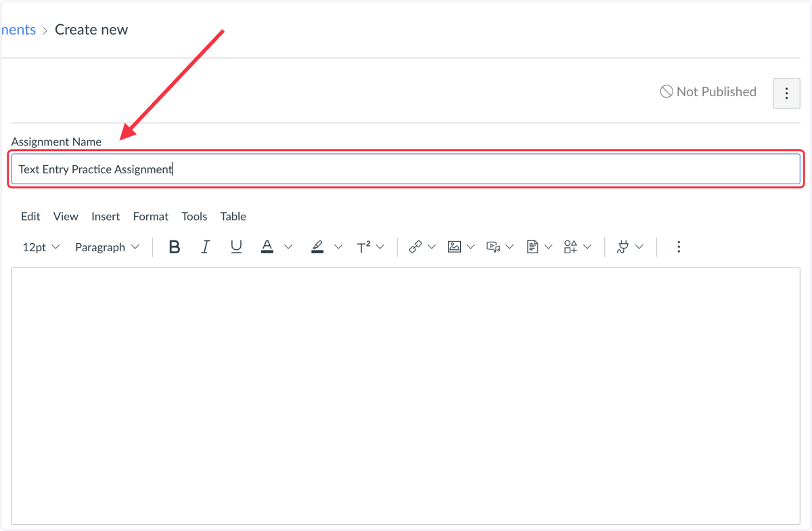Expand icon maker options arrow

[587, 247]
